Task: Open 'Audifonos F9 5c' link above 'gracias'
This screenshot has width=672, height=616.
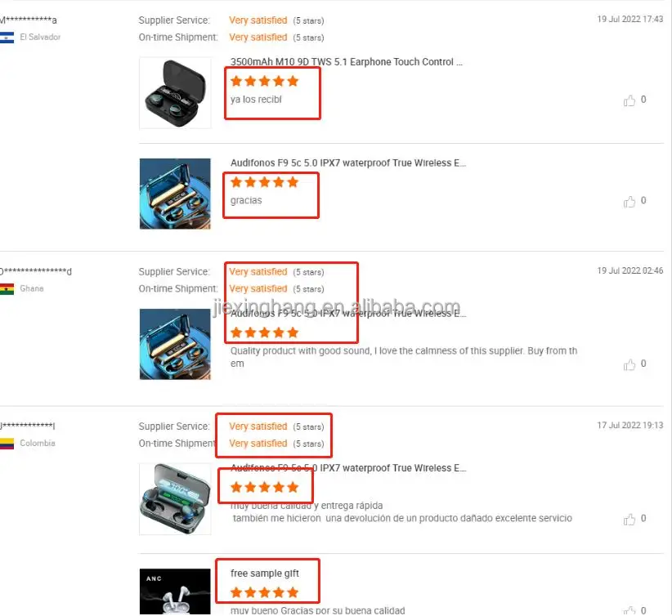Action: (348, 163)
